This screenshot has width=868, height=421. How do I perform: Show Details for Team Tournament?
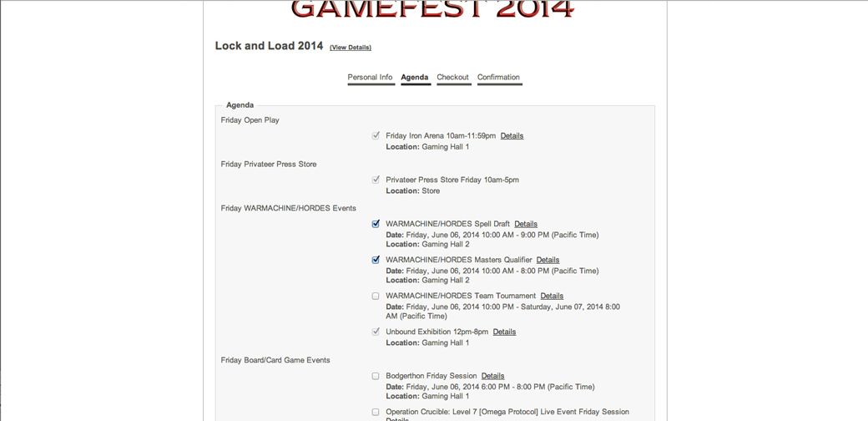(552, 297)
